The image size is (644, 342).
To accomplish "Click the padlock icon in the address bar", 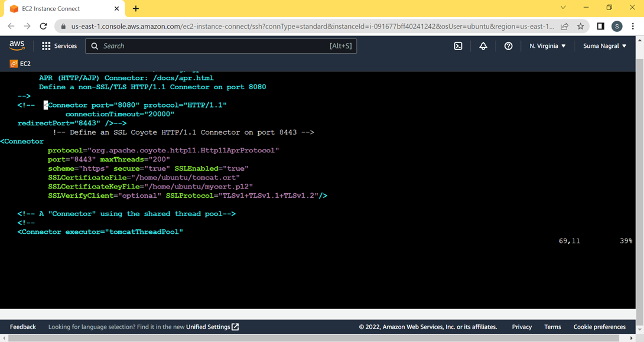I will click(63, 27).
